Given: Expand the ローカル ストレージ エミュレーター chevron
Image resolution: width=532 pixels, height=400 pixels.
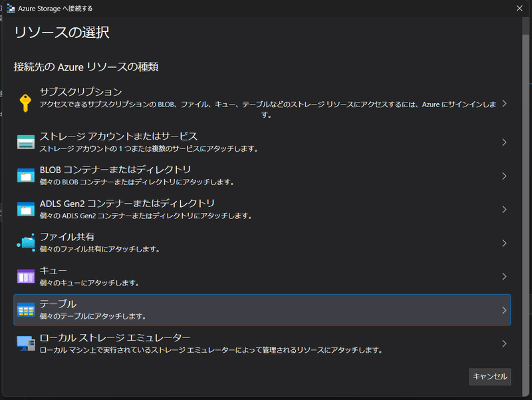Looking at the screenshot, I should coord(504,343).
